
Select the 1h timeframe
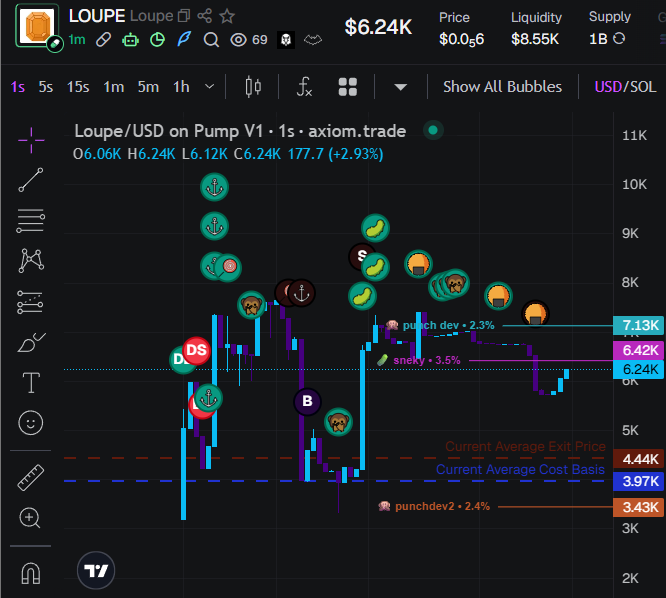[181, 87]
